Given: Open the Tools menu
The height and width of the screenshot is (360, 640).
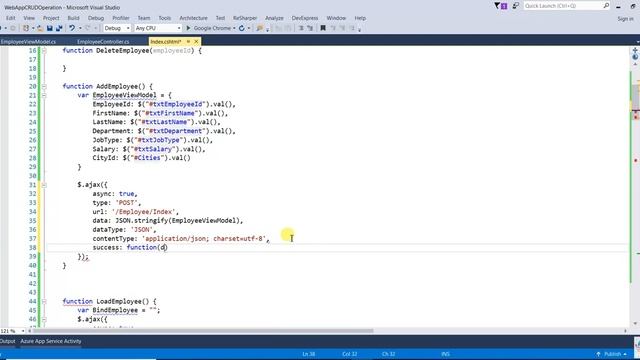Looking at the screenshot, I should point(164,18).
